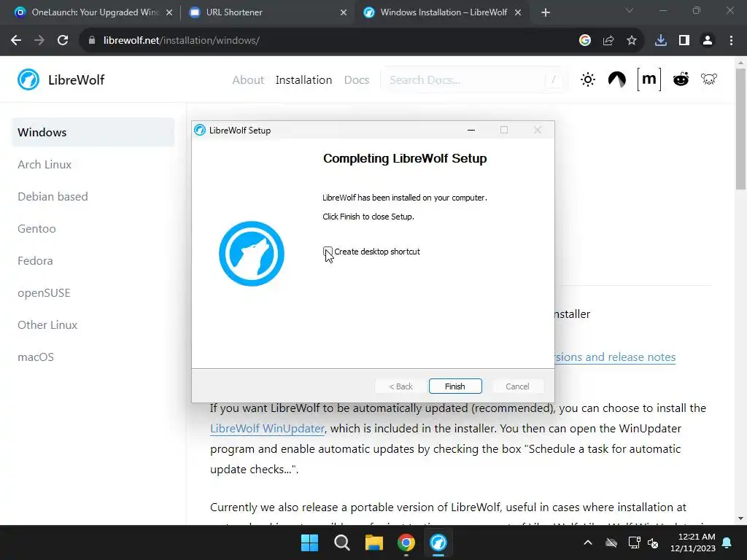Open the Windows Start button
Viewport: 747px width, 560px height.
click(309, 542)
